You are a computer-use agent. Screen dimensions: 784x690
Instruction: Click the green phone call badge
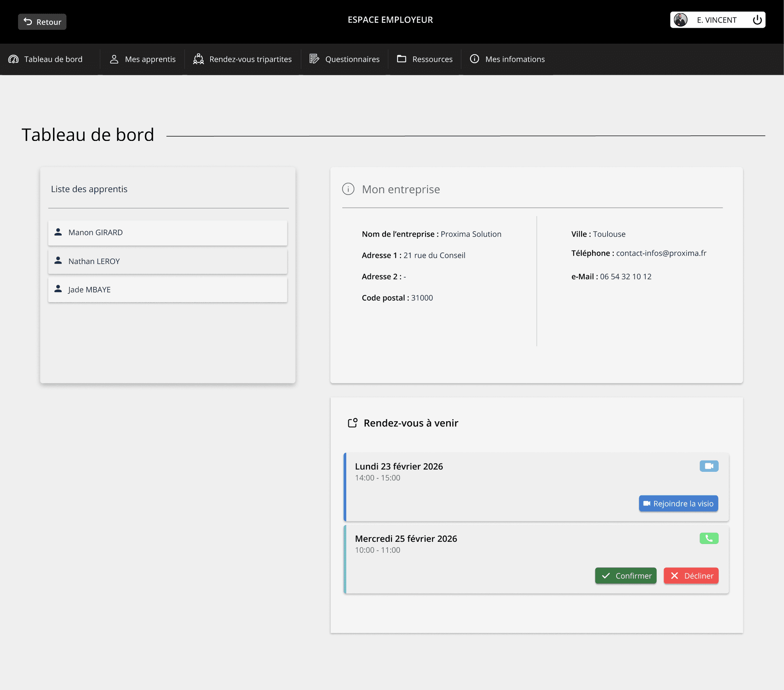click(x=709, y=538)
